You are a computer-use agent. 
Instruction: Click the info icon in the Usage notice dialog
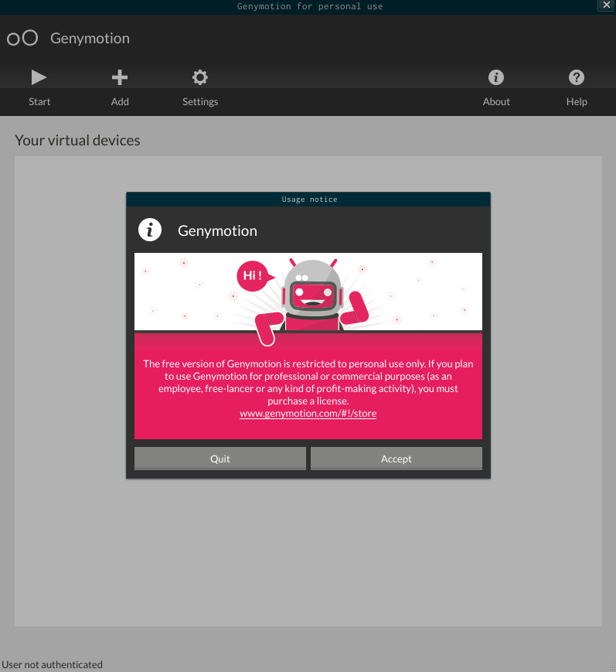150,230
